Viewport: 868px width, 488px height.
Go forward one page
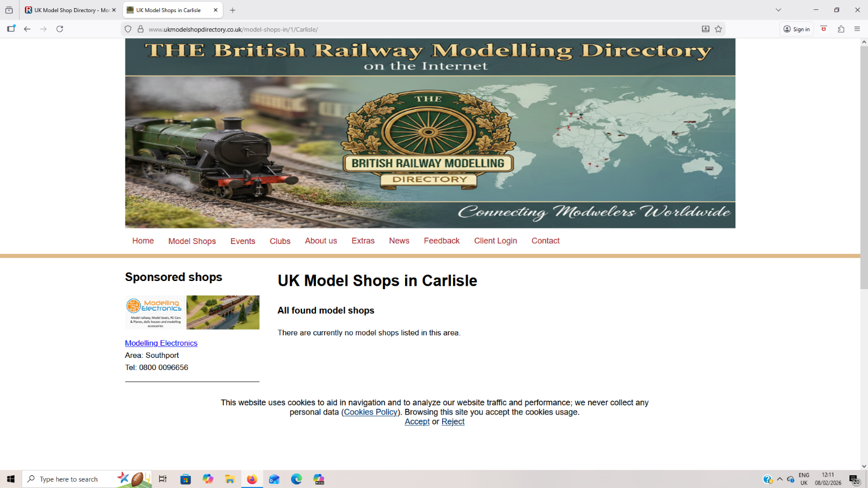coord(43,29)
